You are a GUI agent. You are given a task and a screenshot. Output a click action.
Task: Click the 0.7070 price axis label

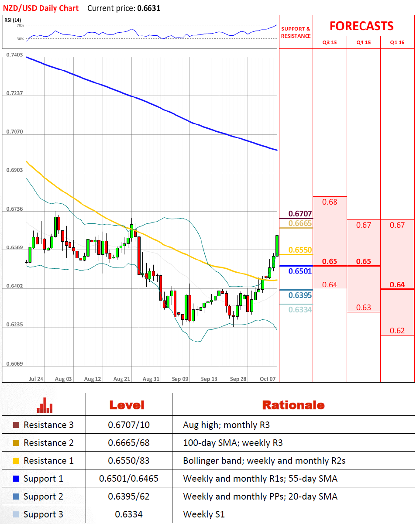pyautogui.click(x=14, y=131)
